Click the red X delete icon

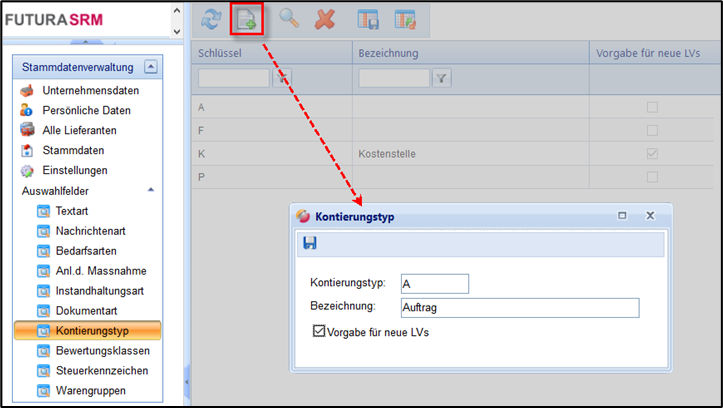coord(324,19)
